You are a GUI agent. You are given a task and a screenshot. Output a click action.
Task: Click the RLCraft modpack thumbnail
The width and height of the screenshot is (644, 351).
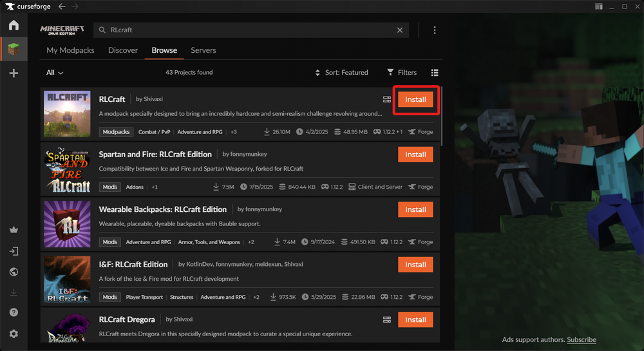pos(68,113)
